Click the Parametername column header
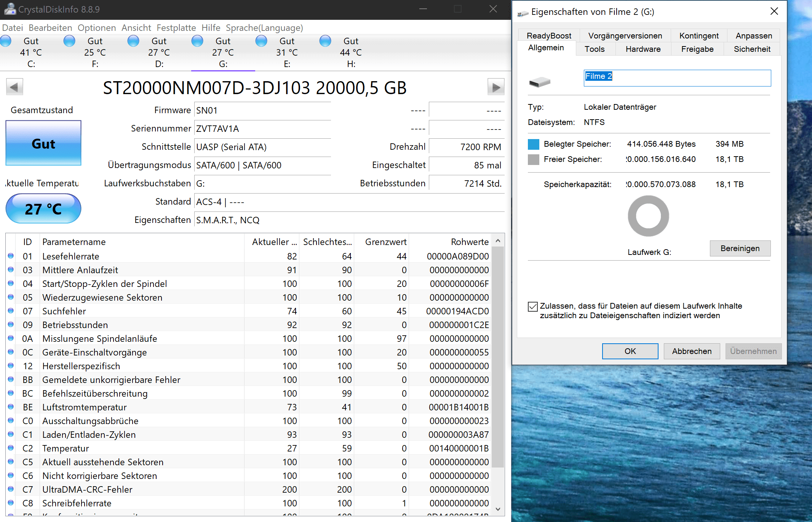The image size is (812, 522). click(x=142, y=242)
